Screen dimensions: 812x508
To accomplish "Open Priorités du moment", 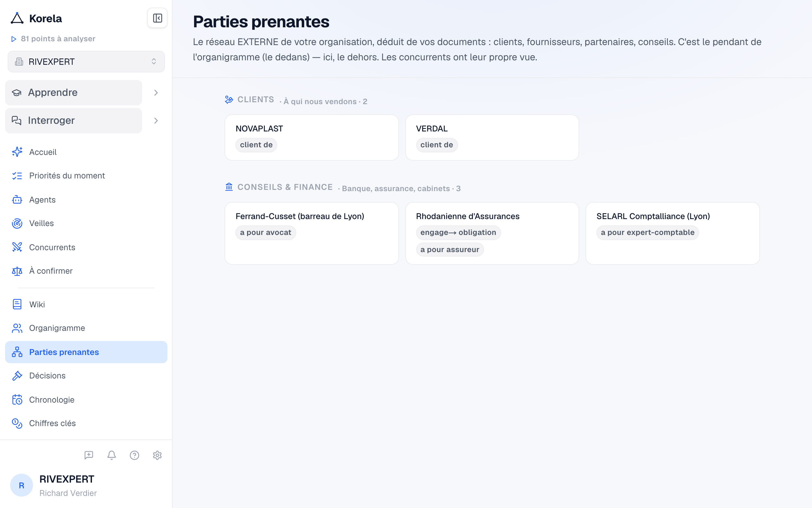I will (86, 176).
